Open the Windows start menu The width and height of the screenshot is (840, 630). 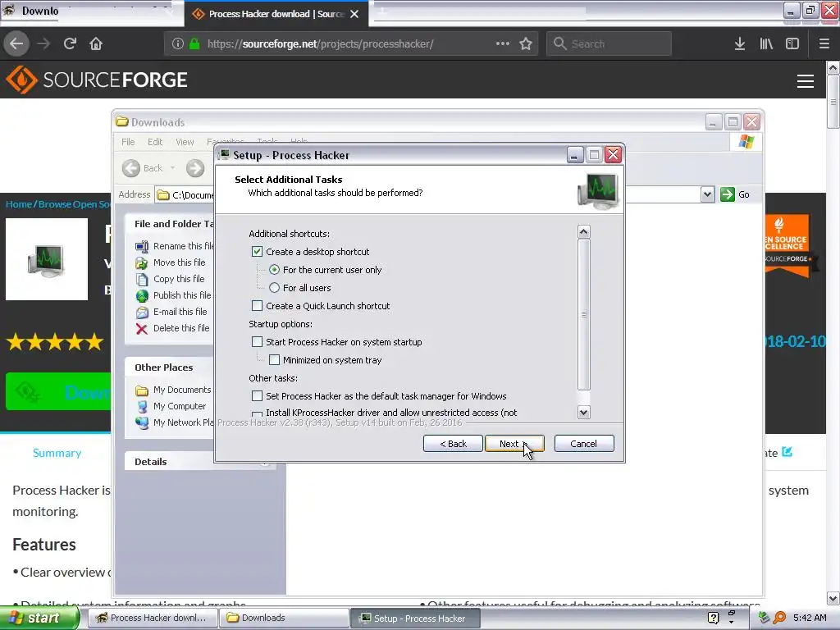tap(39, 618)
